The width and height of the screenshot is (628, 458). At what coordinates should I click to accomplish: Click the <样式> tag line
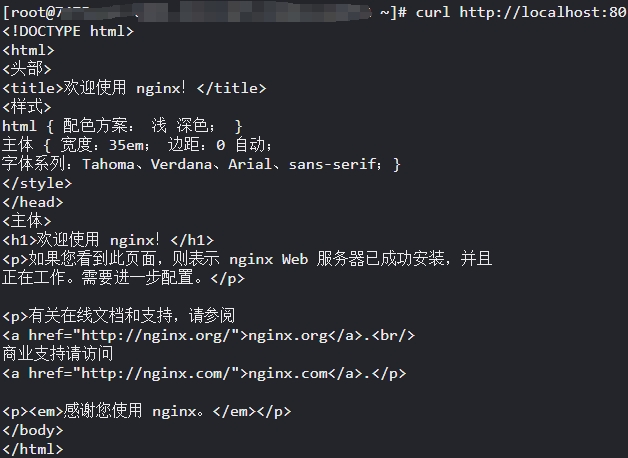tap(26, 107)
